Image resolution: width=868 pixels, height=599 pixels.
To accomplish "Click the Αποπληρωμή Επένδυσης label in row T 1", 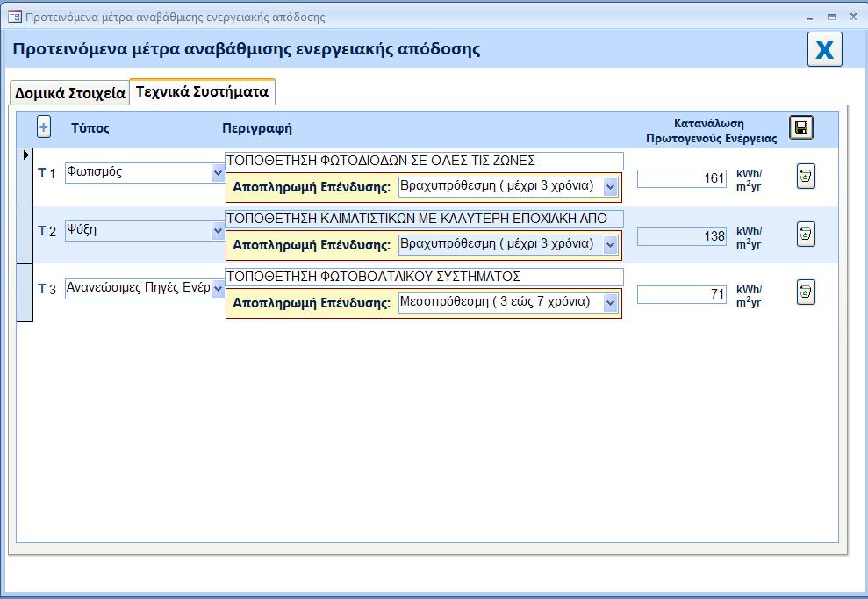I will (x=312, y=187).
